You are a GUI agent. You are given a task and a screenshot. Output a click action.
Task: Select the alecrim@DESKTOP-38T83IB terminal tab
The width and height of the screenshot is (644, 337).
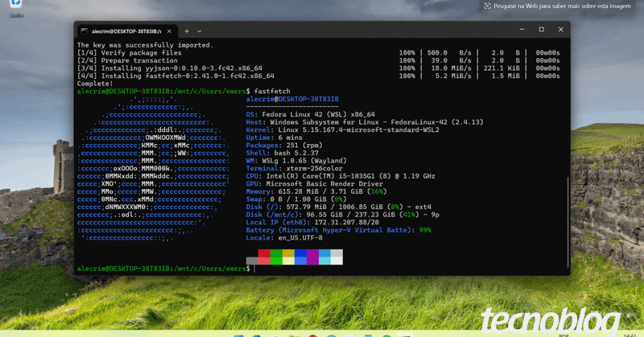click(x=127, y=31)
